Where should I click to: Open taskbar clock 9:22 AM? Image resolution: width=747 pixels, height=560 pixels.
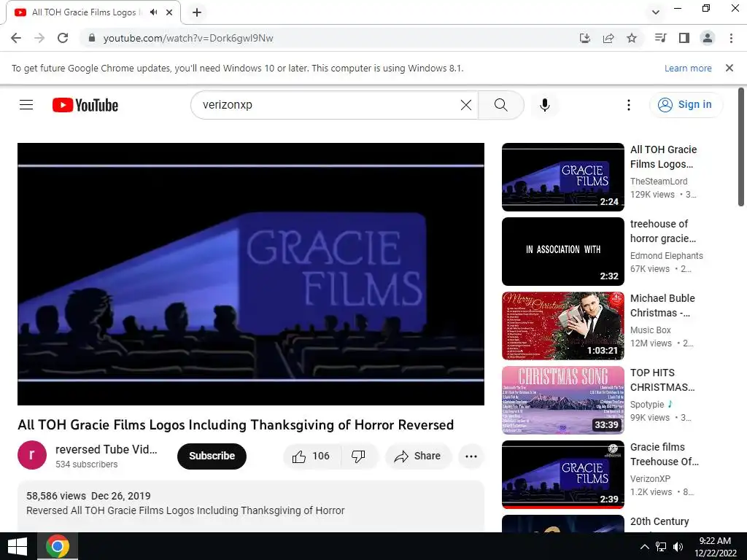pos(715,547)
